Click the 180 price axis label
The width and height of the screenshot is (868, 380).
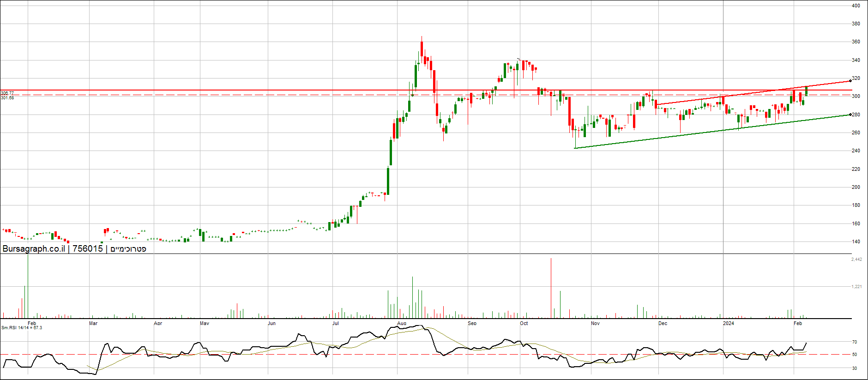[x=856, y=205]
